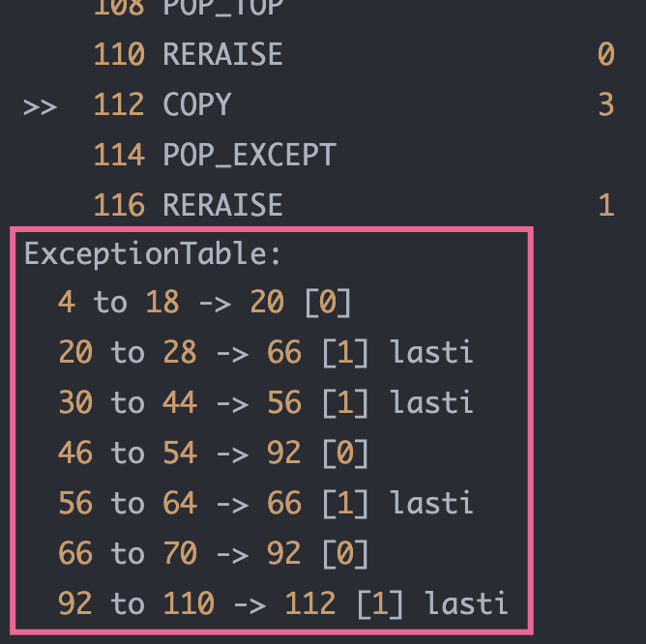The image size is (646, 644).
Task: Click argument 0 of RERAISE at 110
Action: click(606, 54)
